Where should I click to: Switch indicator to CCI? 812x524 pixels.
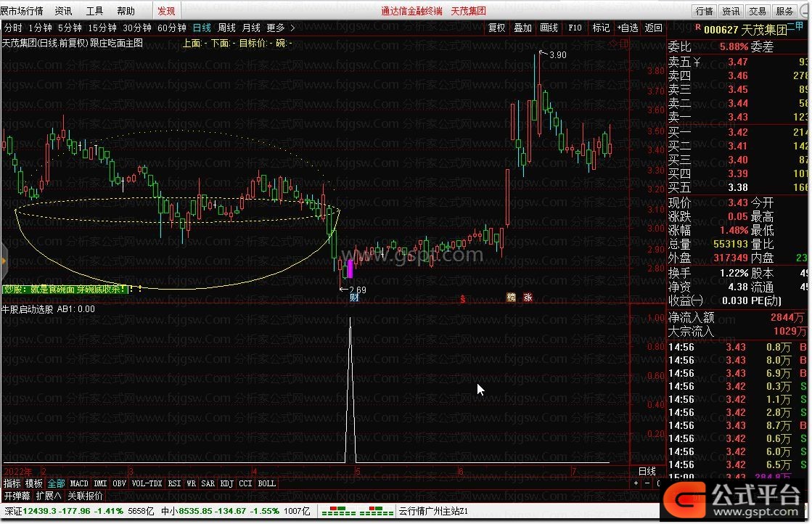245,483
